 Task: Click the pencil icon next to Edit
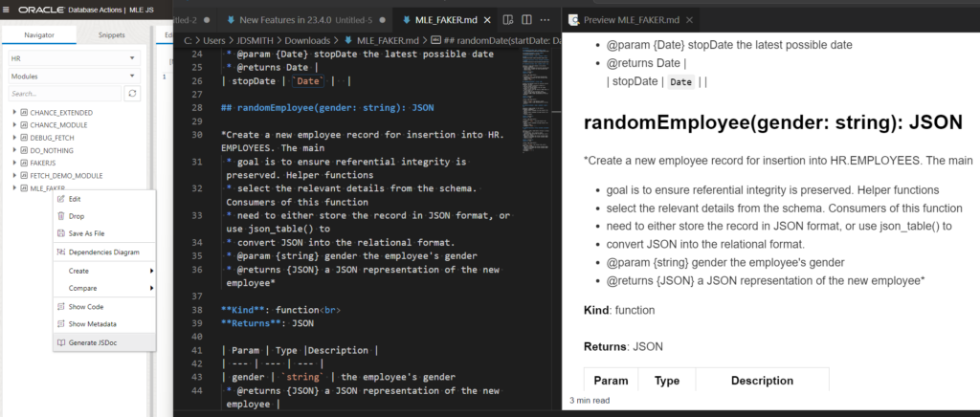pyautogui.click(x=61, y=199)
